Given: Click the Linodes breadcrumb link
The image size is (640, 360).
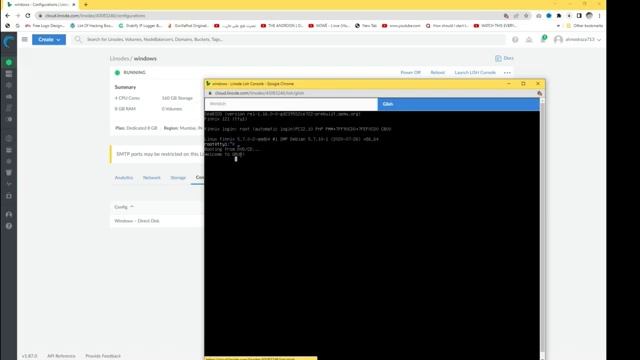Looking at the screenshot, I should (119, 59).
